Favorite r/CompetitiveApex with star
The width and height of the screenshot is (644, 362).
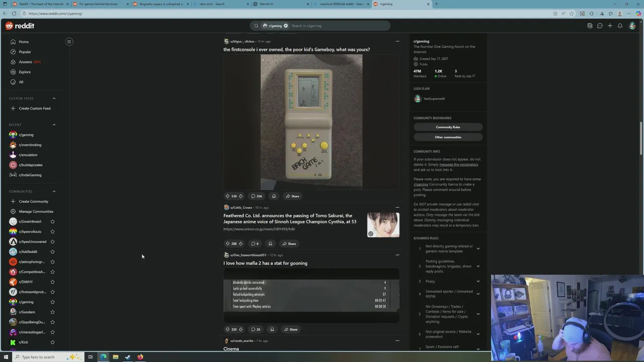point(52,271)
